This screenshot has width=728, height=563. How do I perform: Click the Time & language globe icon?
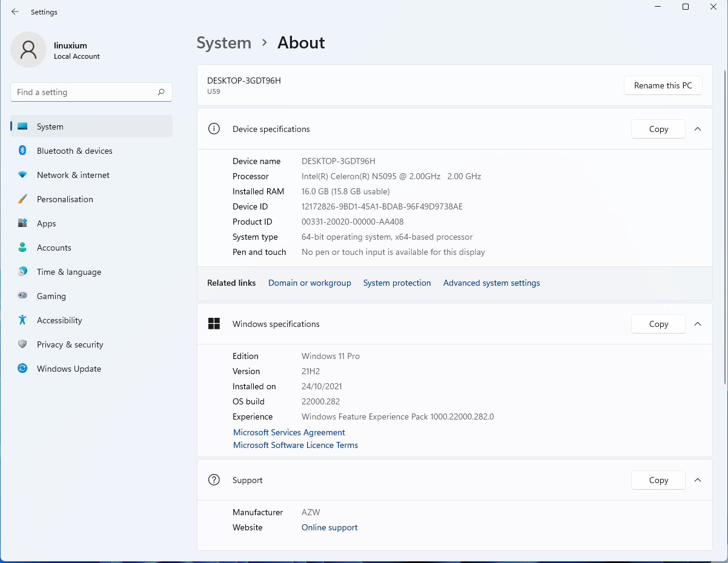[22, 272]
